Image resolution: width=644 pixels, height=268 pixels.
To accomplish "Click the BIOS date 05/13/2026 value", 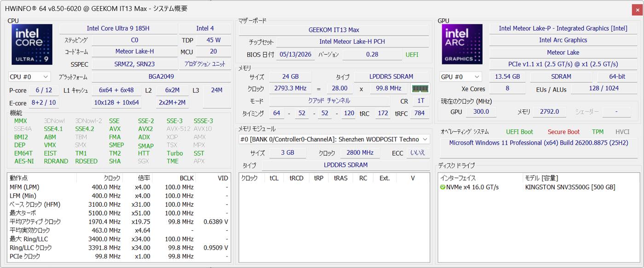I will tap(295, 54).
